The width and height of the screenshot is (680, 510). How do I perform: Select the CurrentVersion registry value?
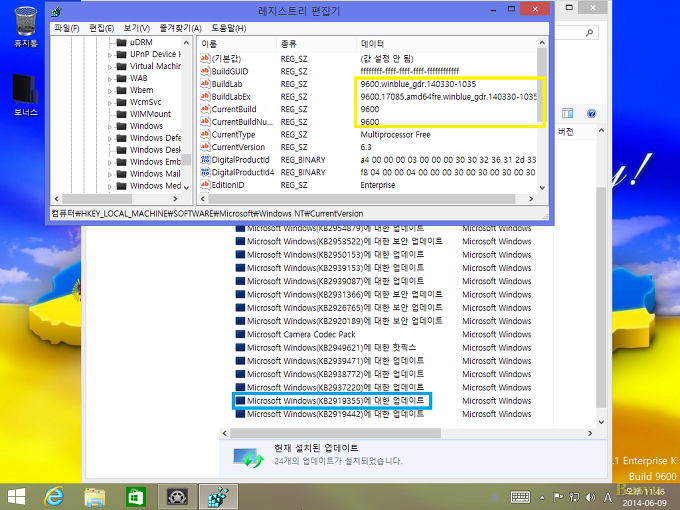238,147
